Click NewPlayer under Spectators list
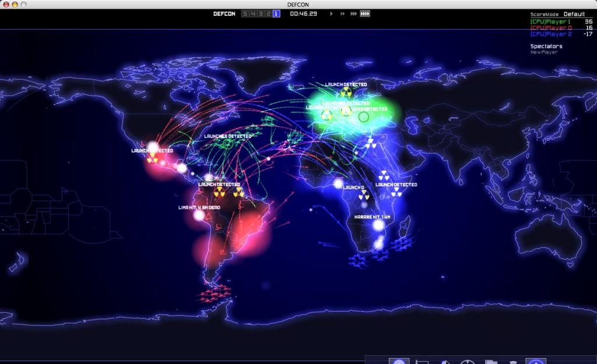The height and width of the screenshot is (364, 597). [544, 52]
